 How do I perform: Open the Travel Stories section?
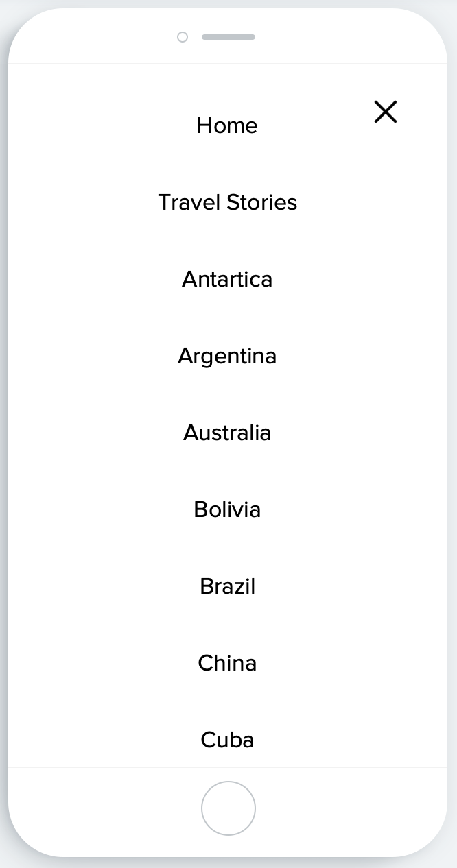pyautogui.click(x=227, y=202)
